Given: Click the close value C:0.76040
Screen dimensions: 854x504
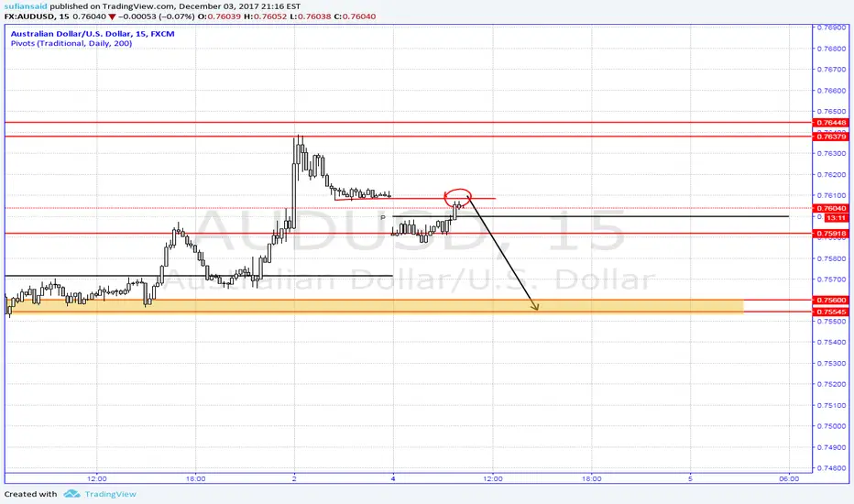Looking at the screenshot, I should click(355, 16).
